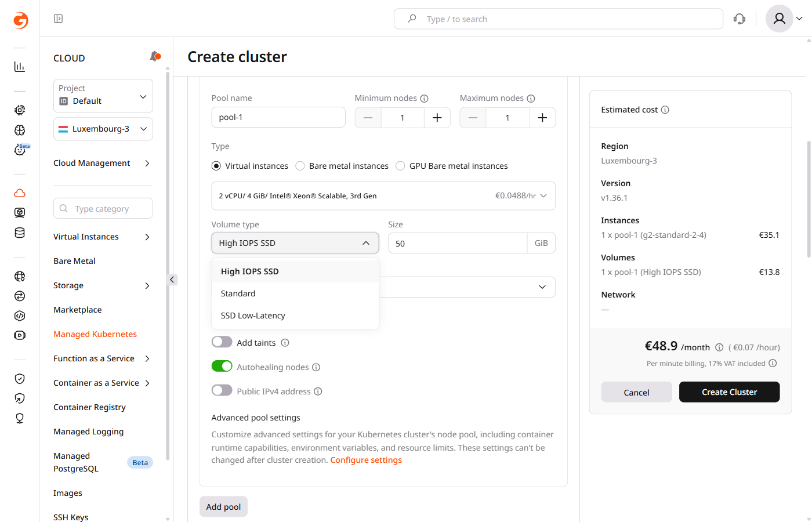Focus the top search bar
812x522 pixels.
click(559, 19)
